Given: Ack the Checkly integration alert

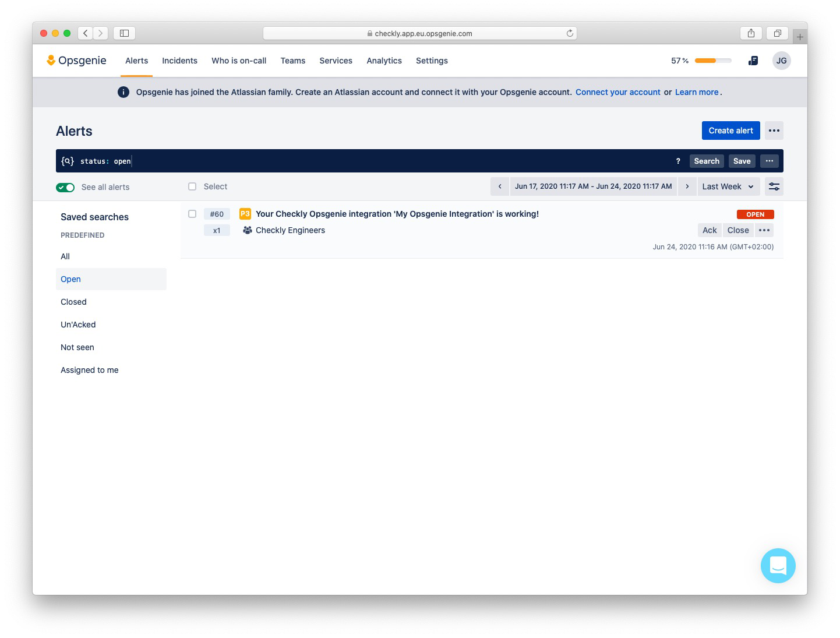Looking at the screenshot, I should click(x=710, y=230).
